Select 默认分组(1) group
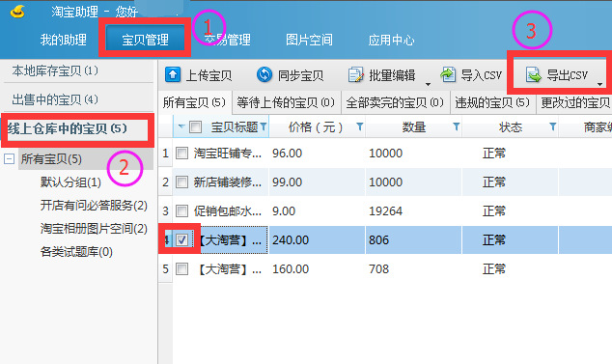 click(70, 182)
